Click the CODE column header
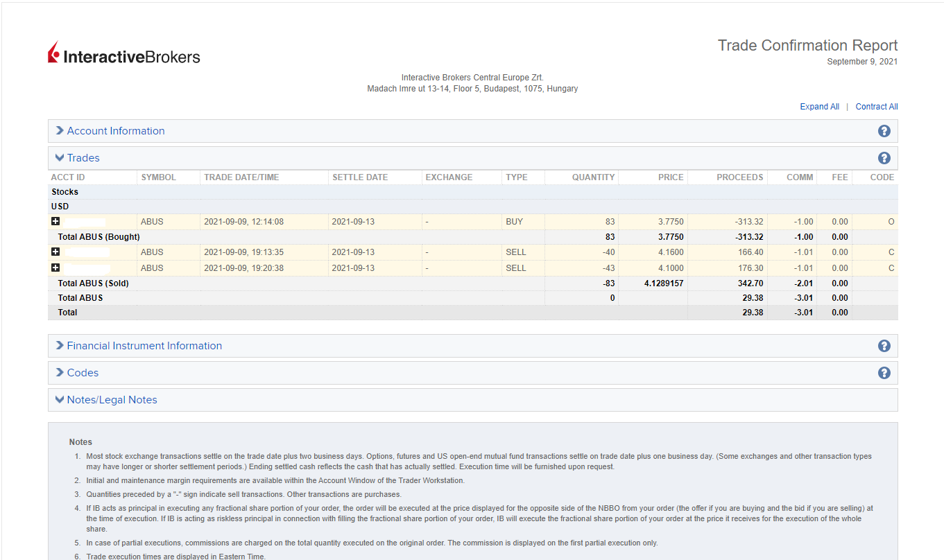Viewport: 944px width, 560px height. [882, 177]
